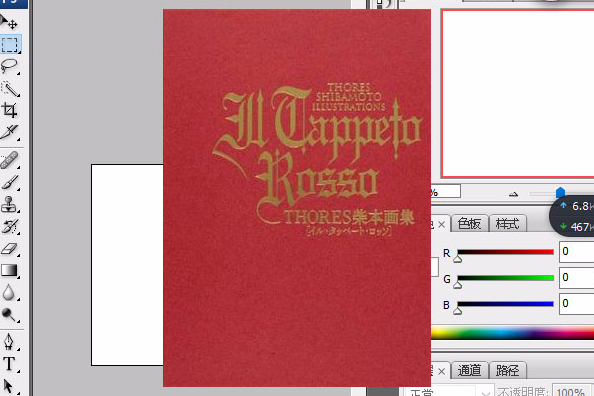594x396 pixels.
Task: Select the Rectangular Marquee tool
Action: click(x=10, y=44)
